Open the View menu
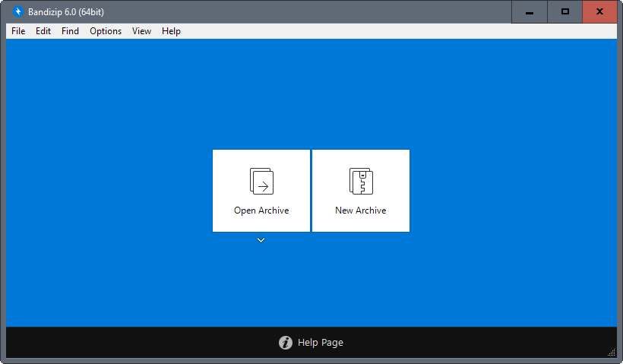Screen dimensions: 623x364 click(x=141, y=31)
